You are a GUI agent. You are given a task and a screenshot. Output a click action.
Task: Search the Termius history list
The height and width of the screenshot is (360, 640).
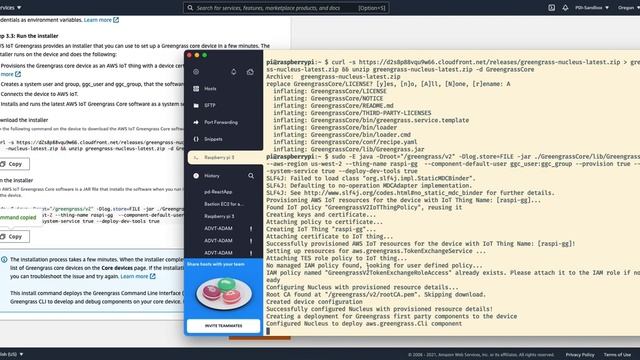(x=251, y=176)
